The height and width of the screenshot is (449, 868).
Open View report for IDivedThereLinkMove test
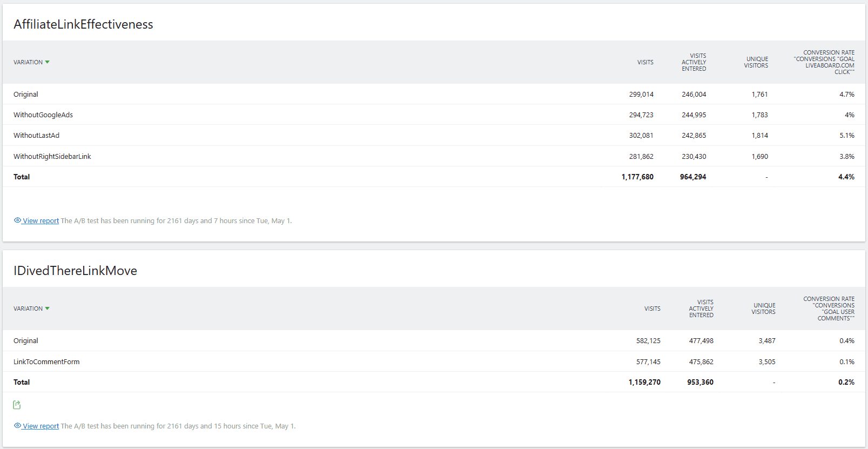coord(40,426)
